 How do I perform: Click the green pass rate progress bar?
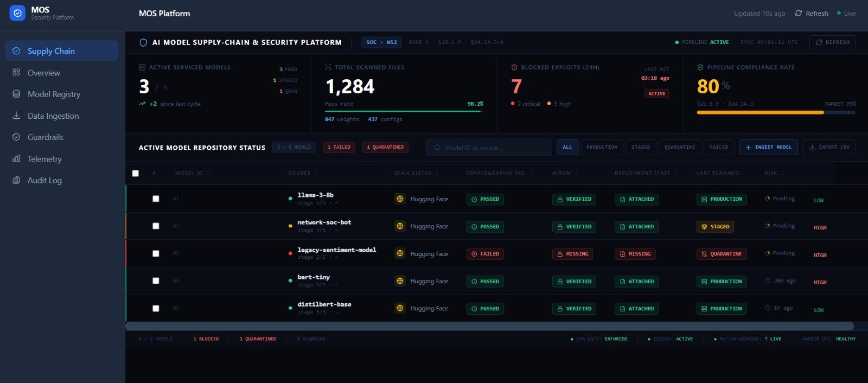pos(404,111)
